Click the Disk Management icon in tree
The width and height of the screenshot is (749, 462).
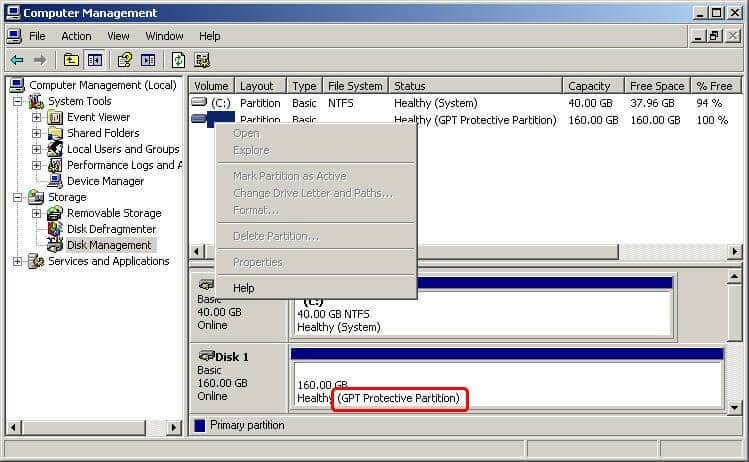[x=55, y=245]
